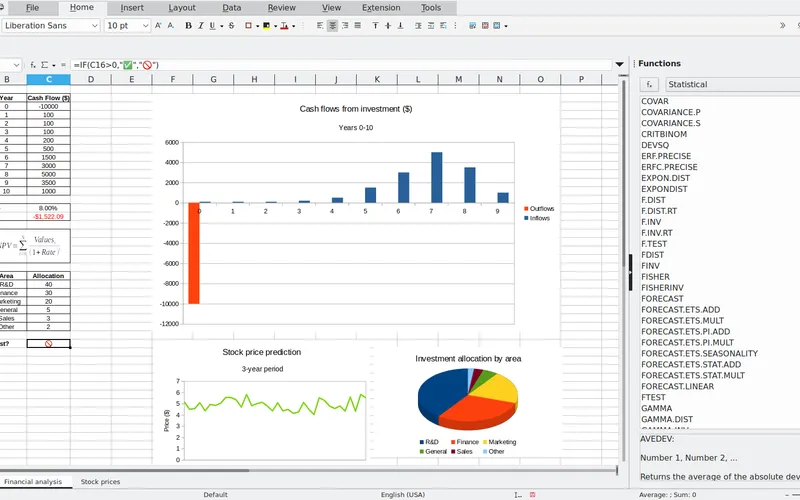Screen dimensions: 800x500
Task: Apply the yellow background color swatch
Action: click(x=266, y=26)
